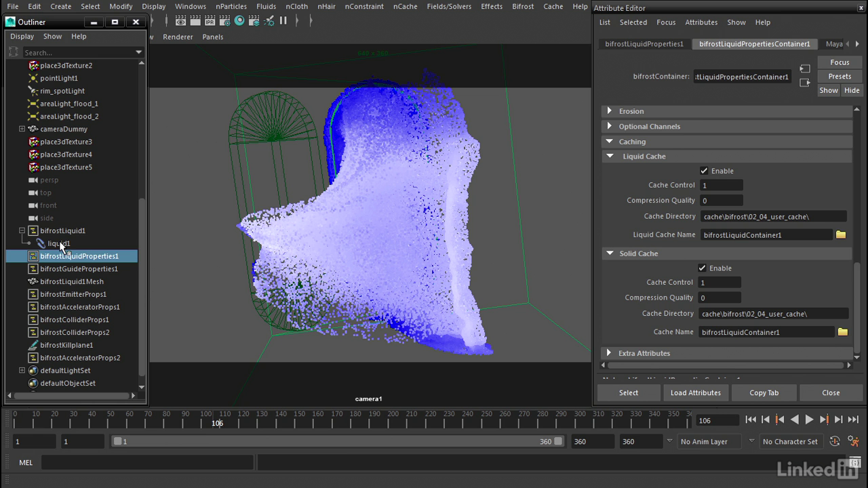The image size is (868, 488).
Task: Browse folder for Solid Cache Name
Action: click(843, 332)
